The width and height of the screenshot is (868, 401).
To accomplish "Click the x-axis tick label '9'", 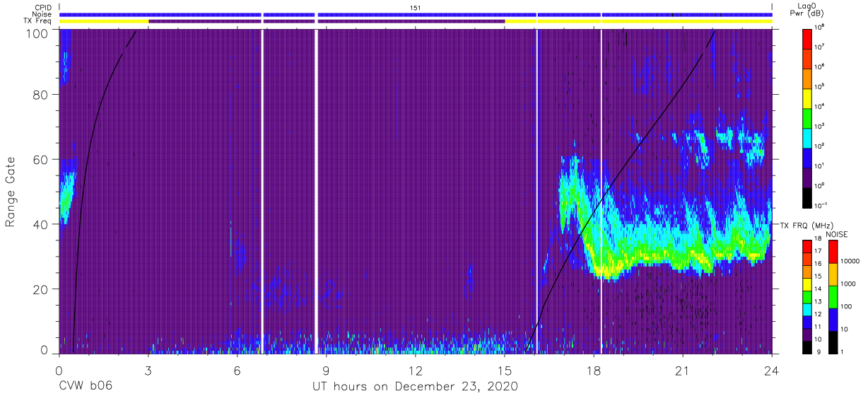I will click(327, 370).
